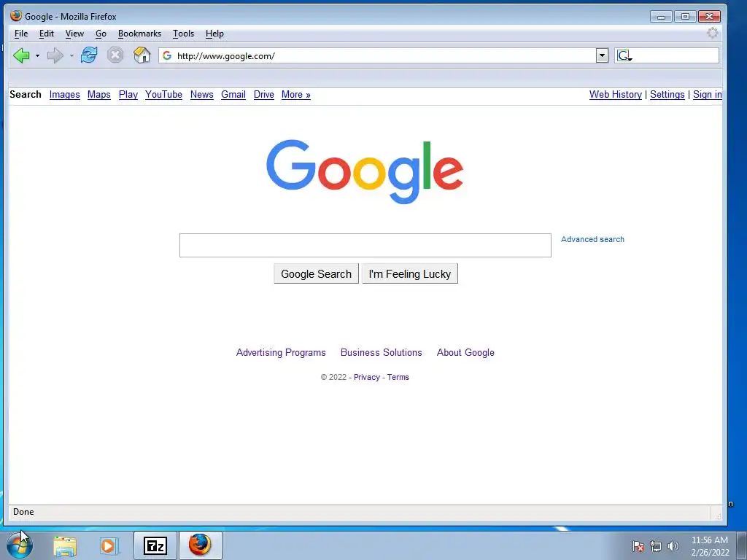Click the Google Search button

point(317,274)
